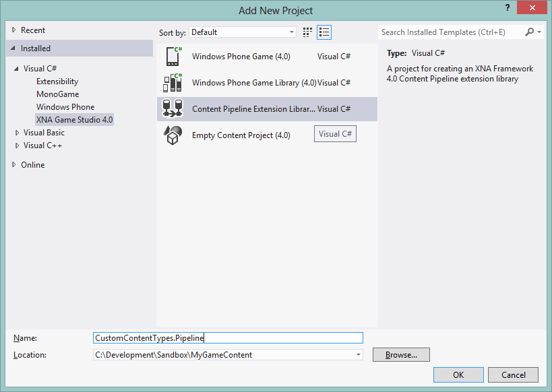Select the Visual Basic category label

tap(44, 133)
